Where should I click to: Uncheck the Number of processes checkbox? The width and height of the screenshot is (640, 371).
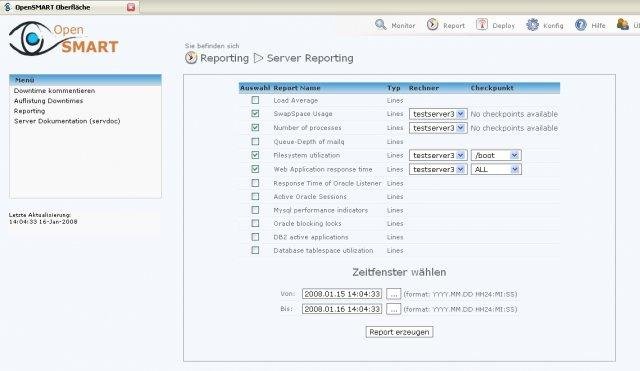tap(255, 127)
